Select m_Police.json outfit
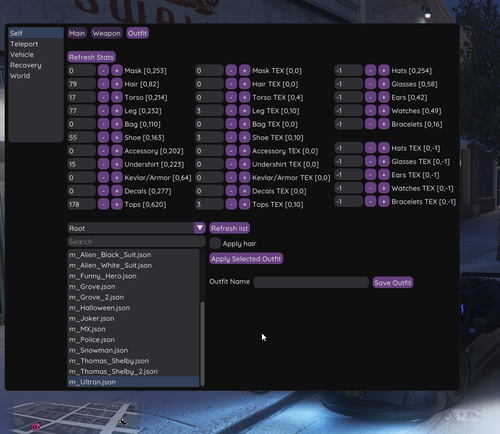 [133, 340]
